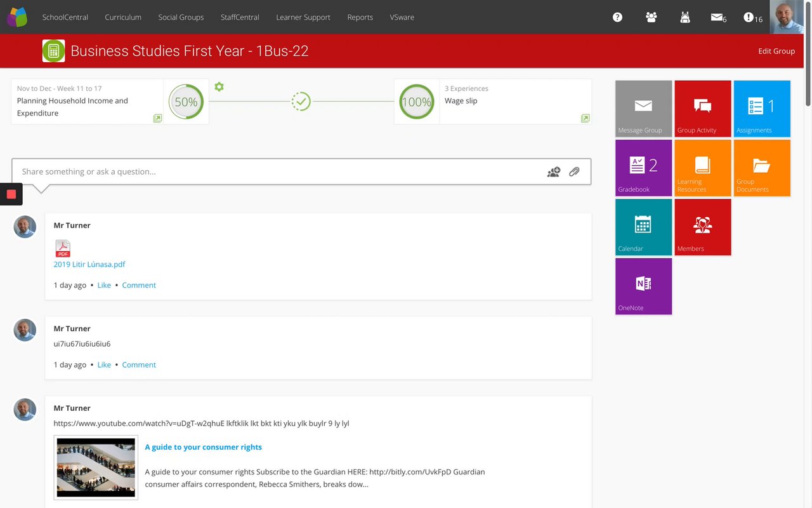Stop recording with the red square button
The height and width of the screenshot is (508, 812).
[11, 194]
